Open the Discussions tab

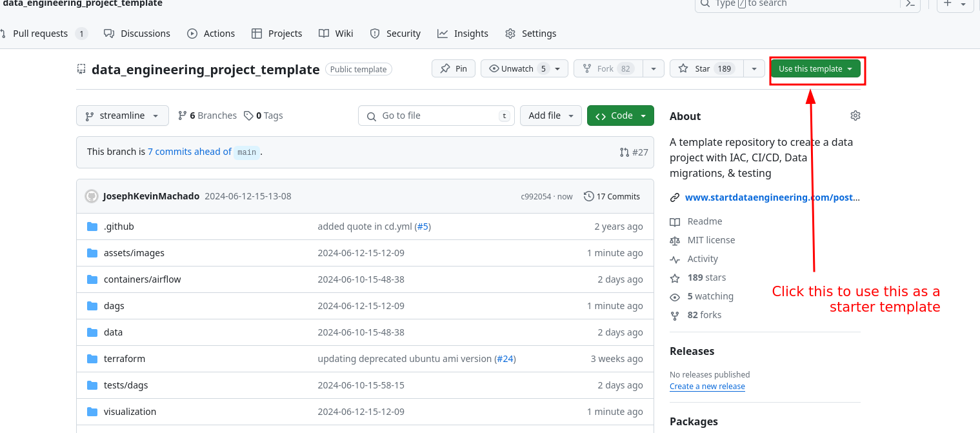tap(137, 34)
